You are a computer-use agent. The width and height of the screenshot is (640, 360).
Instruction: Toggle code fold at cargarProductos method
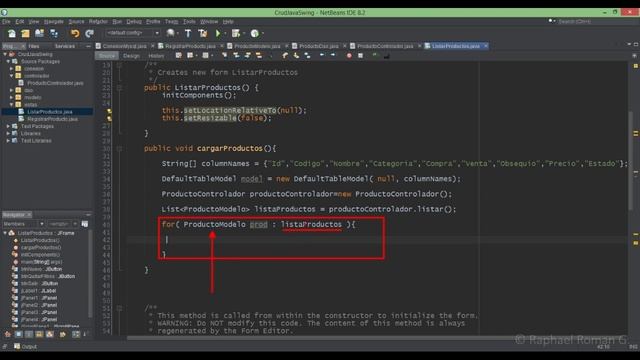119,149
